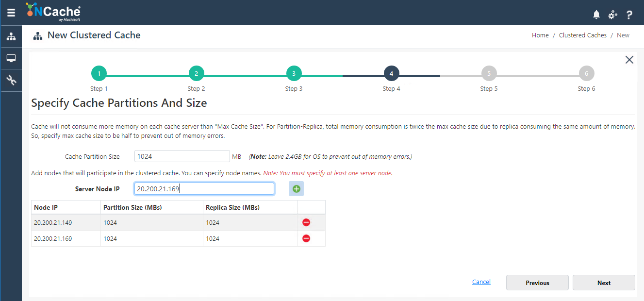Click the Node IP column header
The image size is (644, 301).
[x=66, y=207]
